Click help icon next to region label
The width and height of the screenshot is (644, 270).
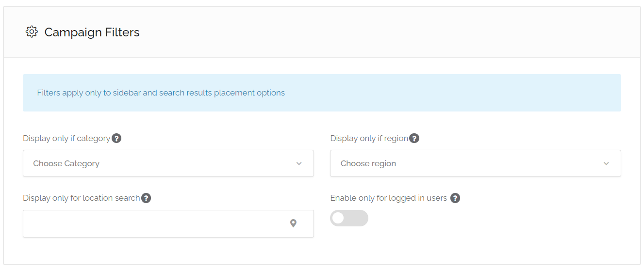[414, 138]
